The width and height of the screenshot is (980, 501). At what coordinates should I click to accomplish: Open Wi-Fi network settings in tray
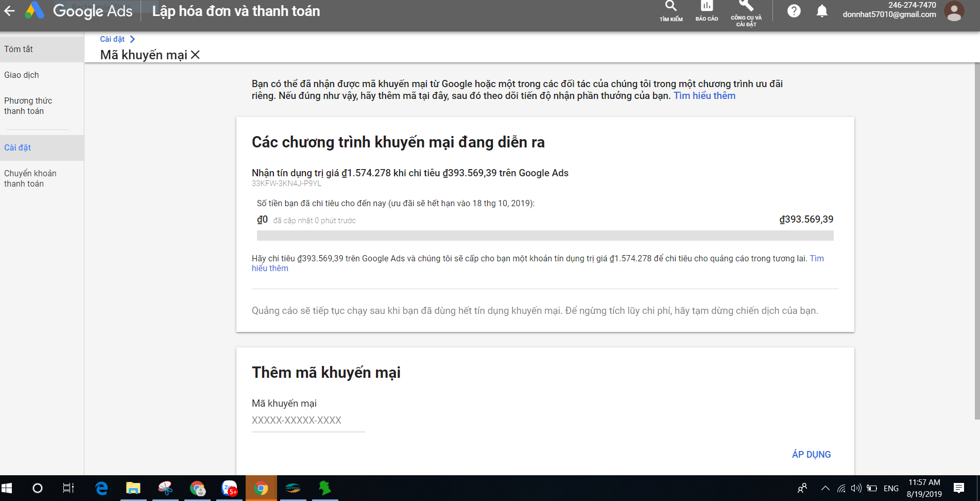point(841,488)
